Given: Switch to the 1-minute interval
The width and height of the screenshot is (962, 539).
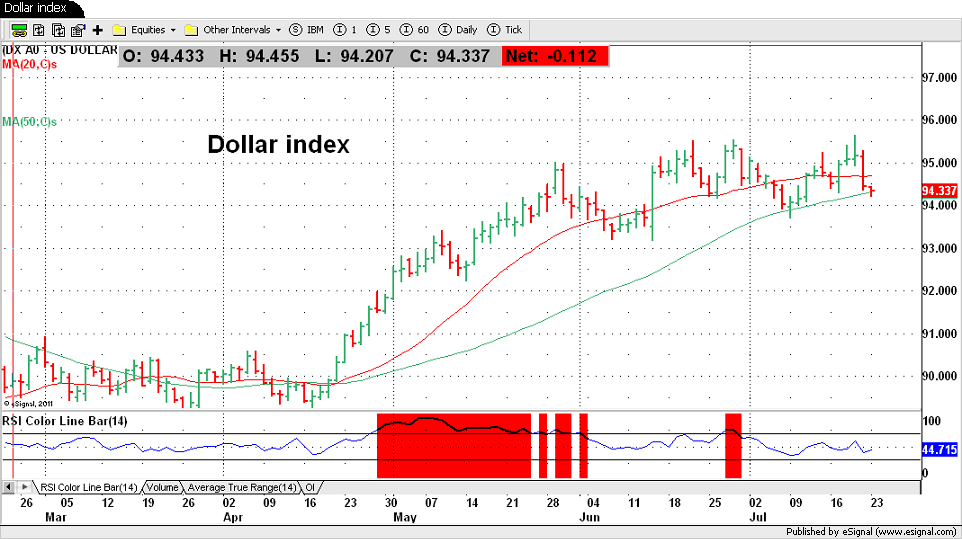Looking at the screenshot, I should 345,29.
